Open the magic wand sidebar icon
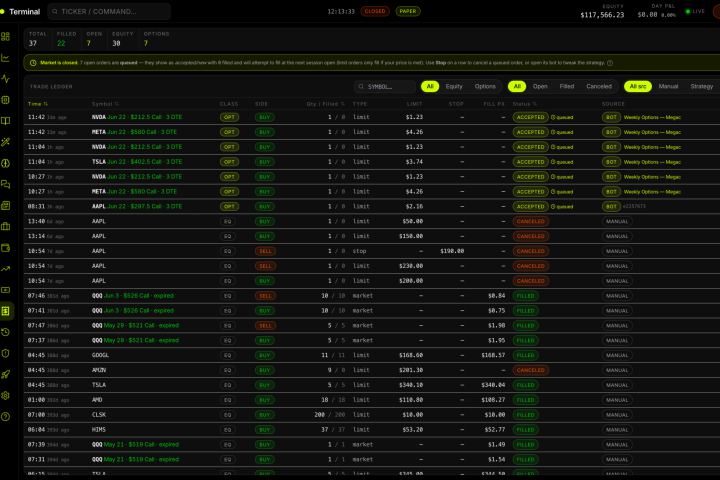Screen dimensions: 720x480 tap(6, 142)
